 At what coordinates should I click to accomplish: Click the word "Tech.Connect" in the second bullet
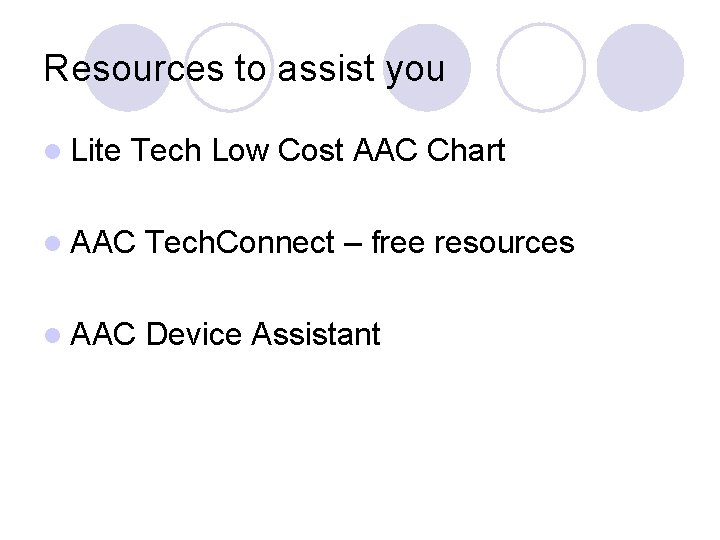click(241, 242)
